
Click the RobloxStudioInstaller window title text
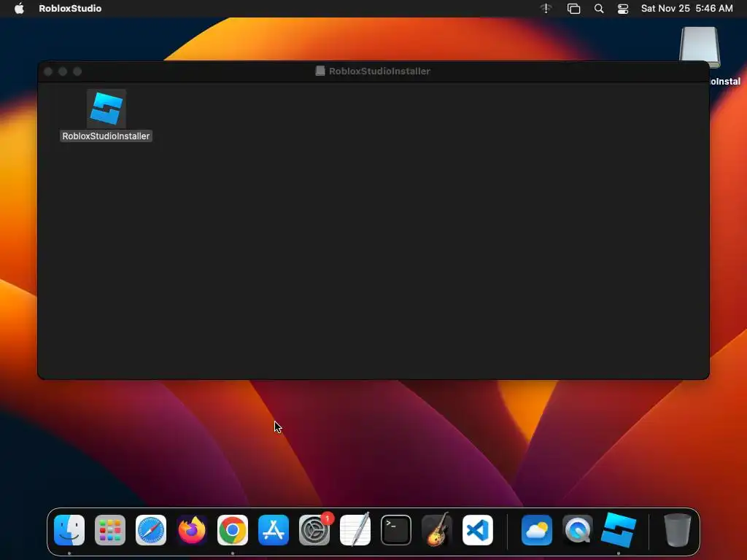coord(379,71)
